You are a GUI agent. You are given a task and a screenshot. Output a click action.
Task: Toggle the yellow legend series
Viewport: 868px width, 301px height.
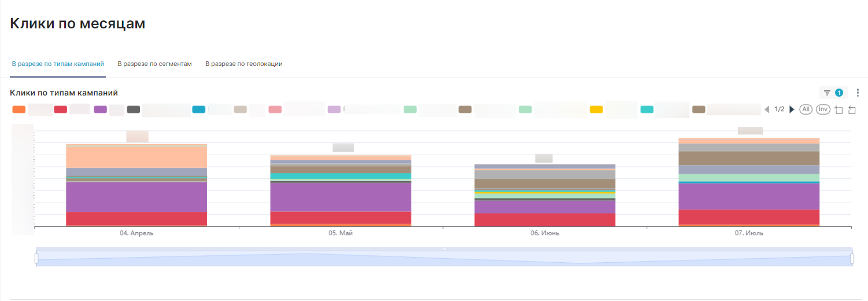coord(596,109)
